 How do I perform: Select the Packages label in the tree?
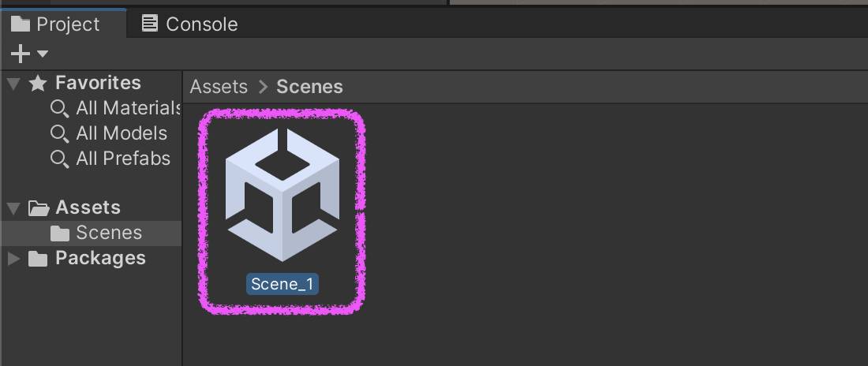click(100, 258)
